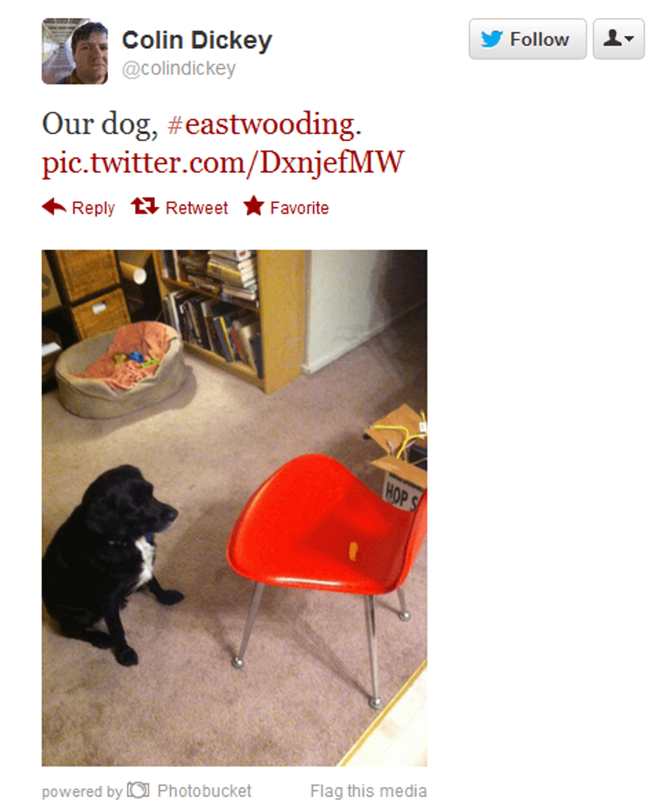The height and width of the screenshot is (812, 664).
Task: Follow Colin Dickey
Action: 527,39
